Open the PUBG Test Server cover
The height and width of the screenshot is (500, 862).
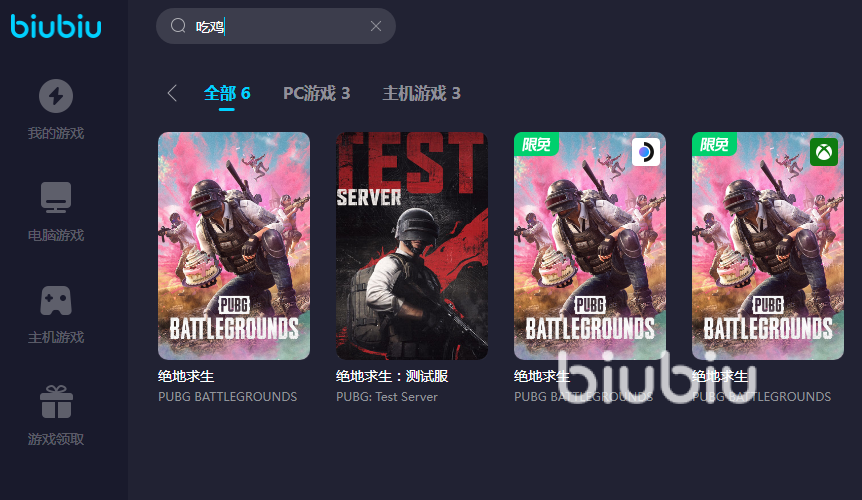(x=412, y=246)
